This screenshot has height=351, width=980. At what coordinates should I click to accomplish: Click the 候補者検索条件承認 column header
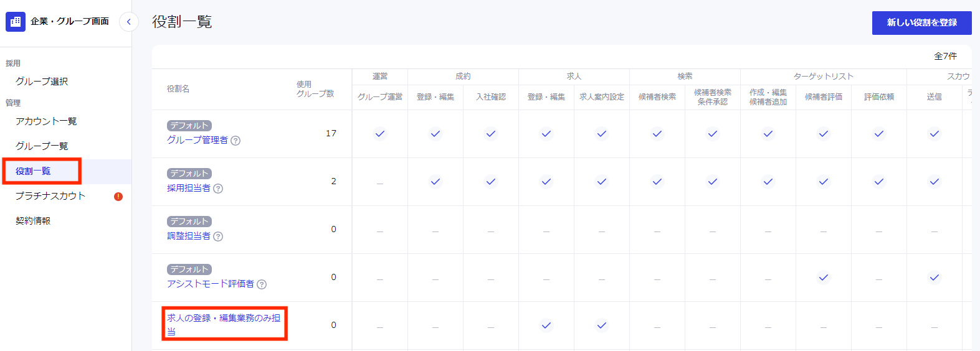713,97
